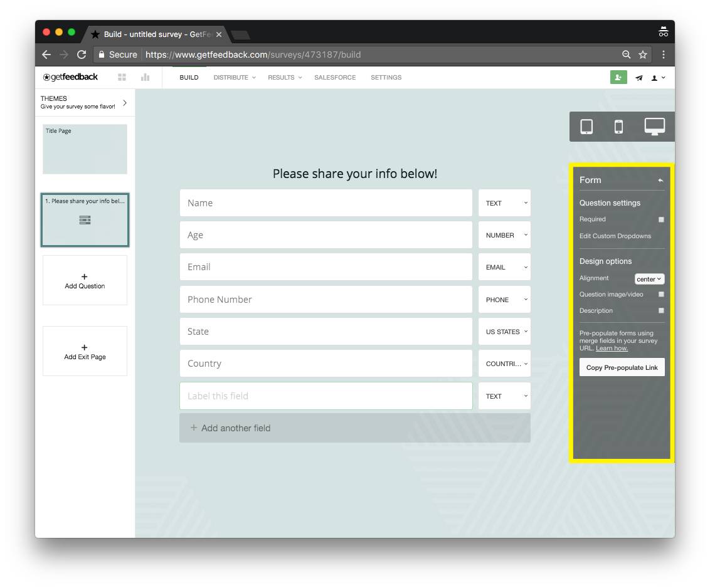Enable the Required checkbox
This screenshot has width=710, height=588.
click(662, 219)
